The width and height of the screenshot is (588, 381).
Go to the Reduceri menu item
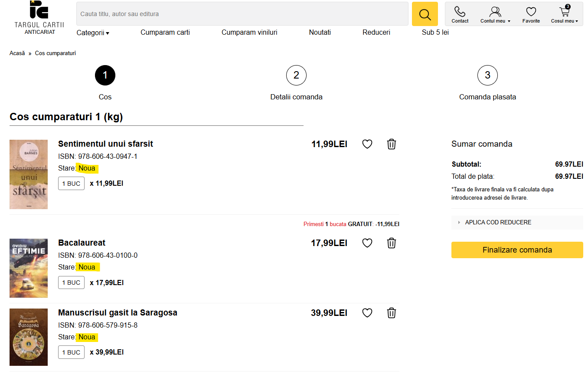click(376, 32)
